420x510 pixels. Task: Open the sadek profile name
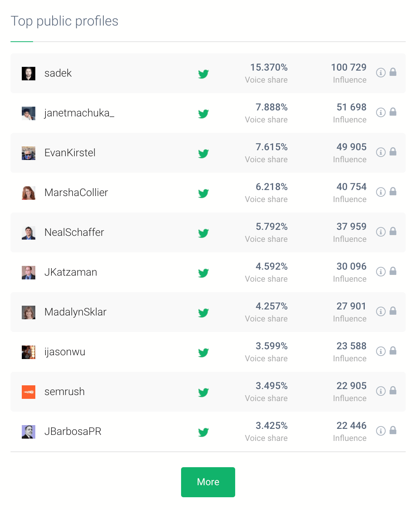point(58,73)
